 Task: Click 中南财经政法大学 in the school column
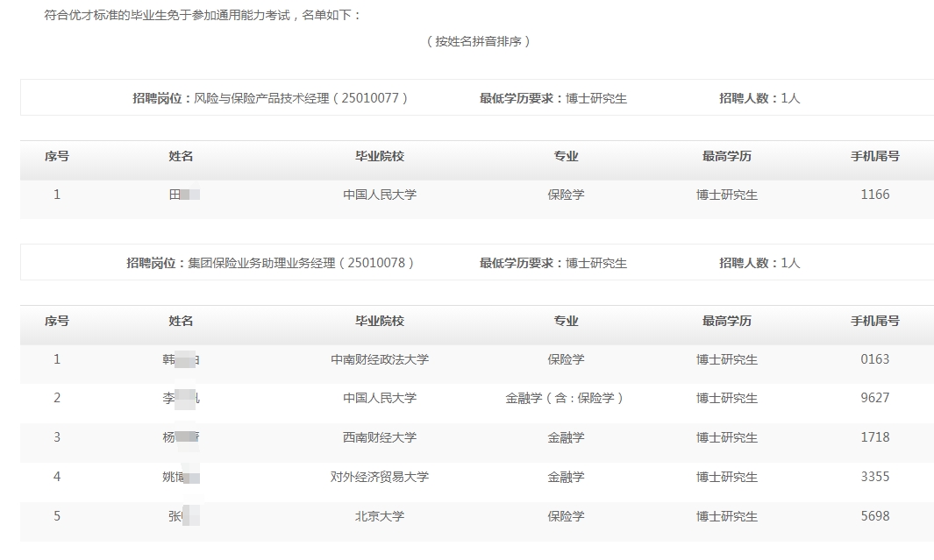[379, 359]
